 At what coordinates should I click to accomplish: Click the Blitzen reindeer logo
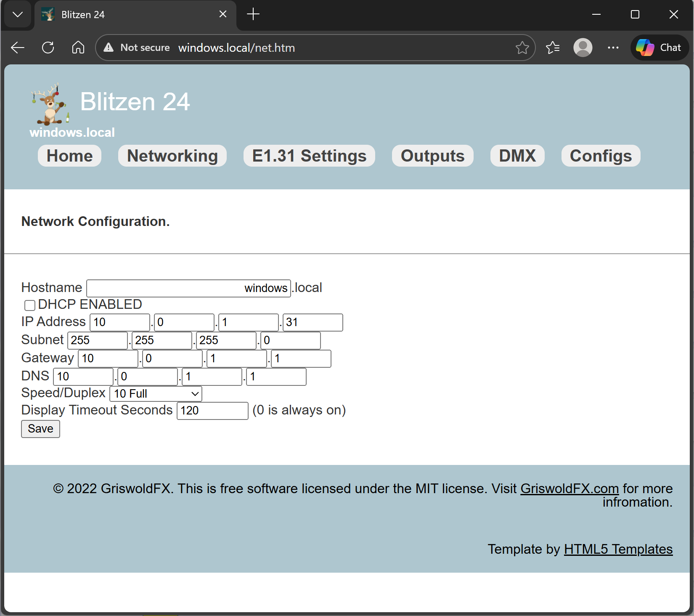[x=50, y=104]
